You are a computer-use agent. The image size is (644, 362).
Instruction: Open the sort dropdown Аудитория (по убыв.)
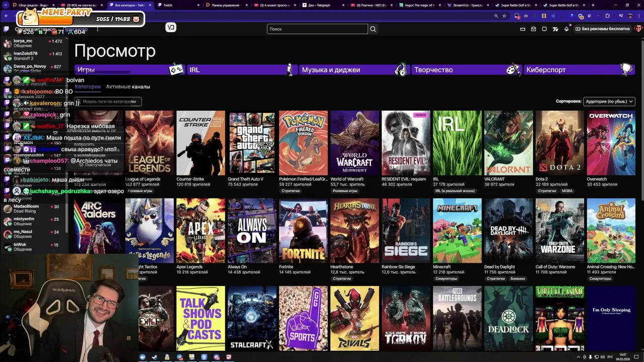(x=609, y=102)
